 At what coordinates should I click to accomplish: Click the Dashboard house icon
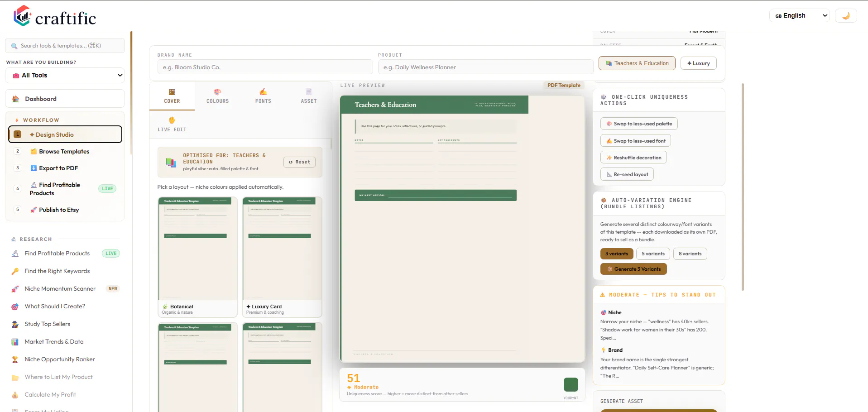(x=15, y=99)
